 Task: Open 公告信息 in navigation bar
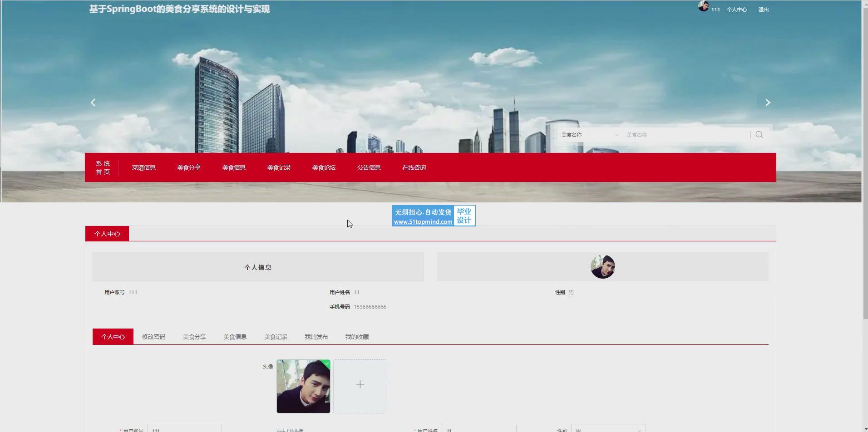(x=369, y=167)
